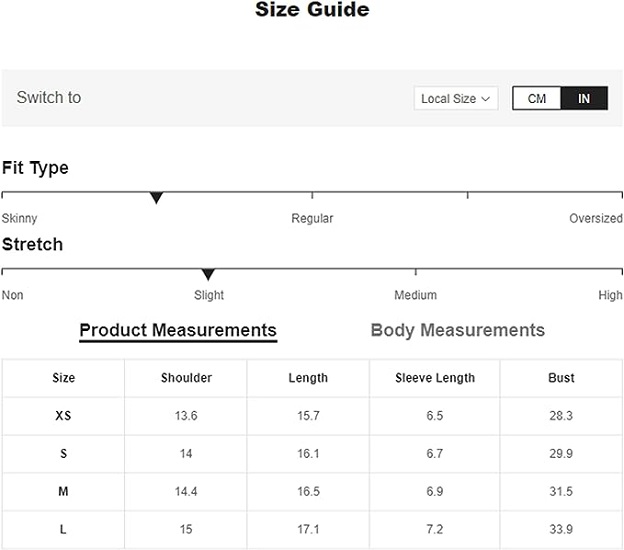Open the Local Size dropdown
The width and height of the screenshot is (624, 550).
(x=455, y=99)
